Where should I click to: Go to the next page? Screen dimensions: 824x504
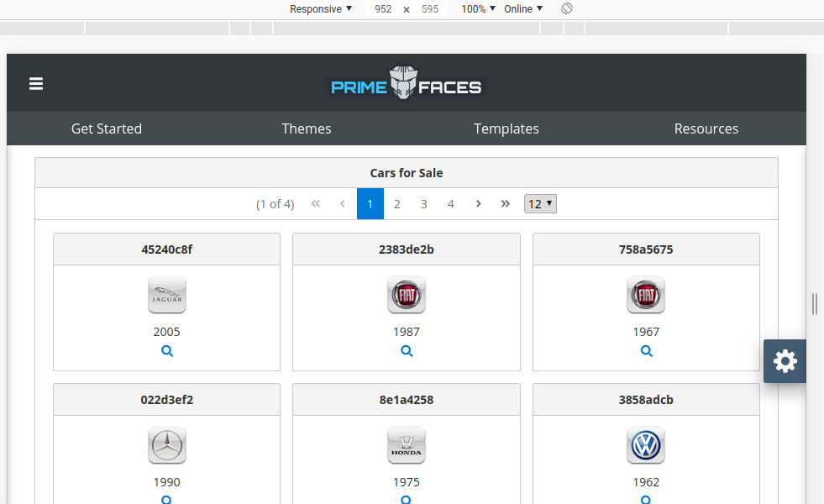coord(478,203)
